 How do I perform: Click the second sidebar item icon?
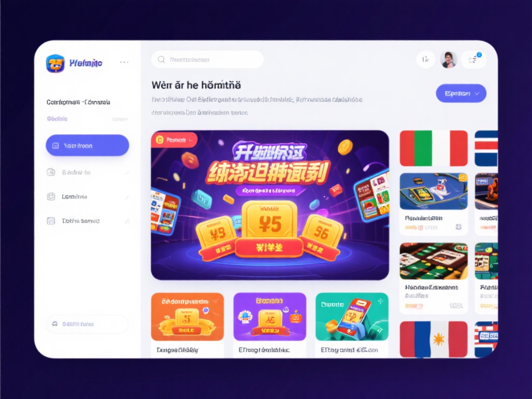click(51, 172)
